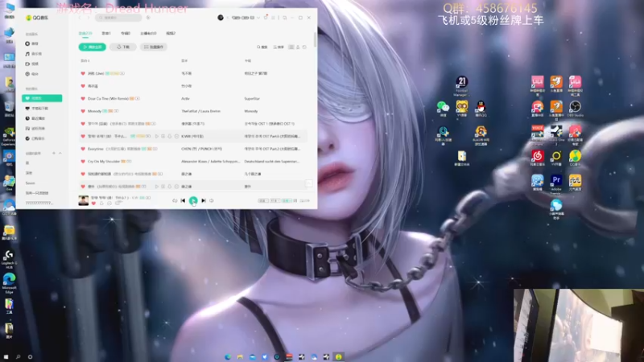This screenshot has width=644, height=362.
Task: Select the Everytime song title
Action: coord(96,149)
